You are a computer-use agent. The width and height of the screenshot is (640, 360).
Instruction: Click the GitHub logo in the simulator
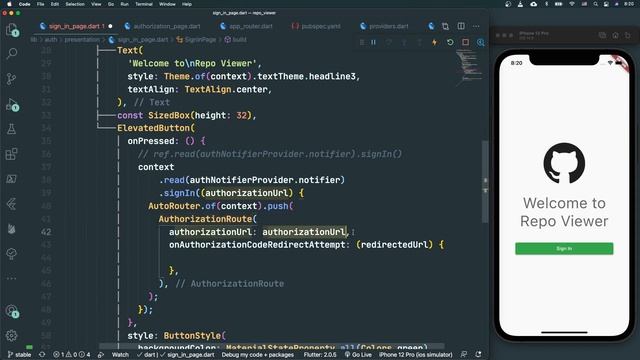tap(564, 163)
